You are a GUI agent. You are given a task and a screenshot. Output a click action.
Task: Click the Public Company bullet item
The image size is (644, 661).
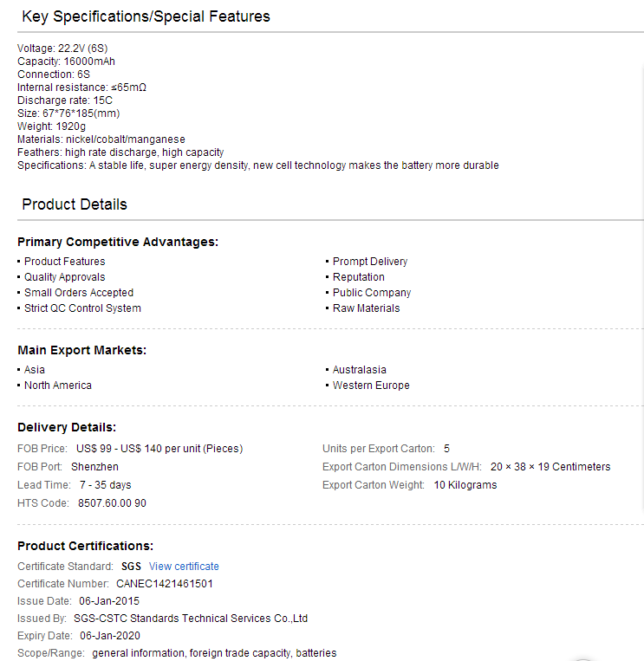click(x=372, y=293)
